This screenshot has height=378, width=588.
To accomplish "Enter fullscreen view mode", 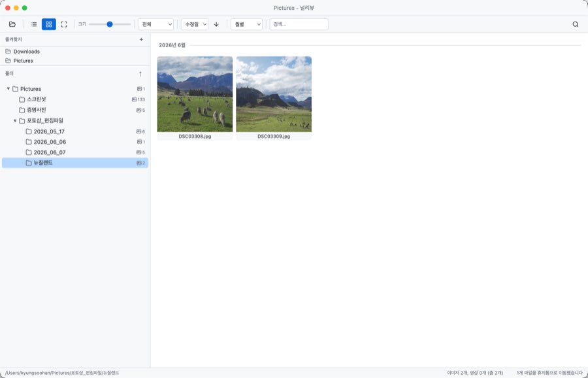I will point(64,24).
